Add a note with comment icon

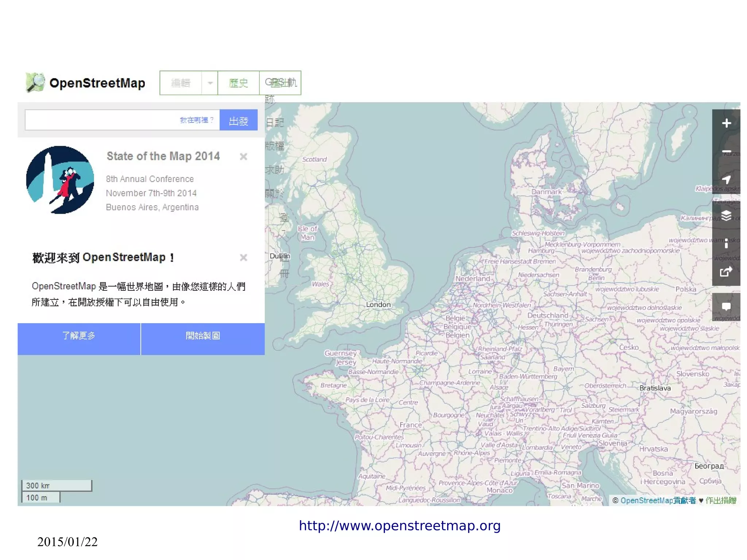tap(726, 307)
